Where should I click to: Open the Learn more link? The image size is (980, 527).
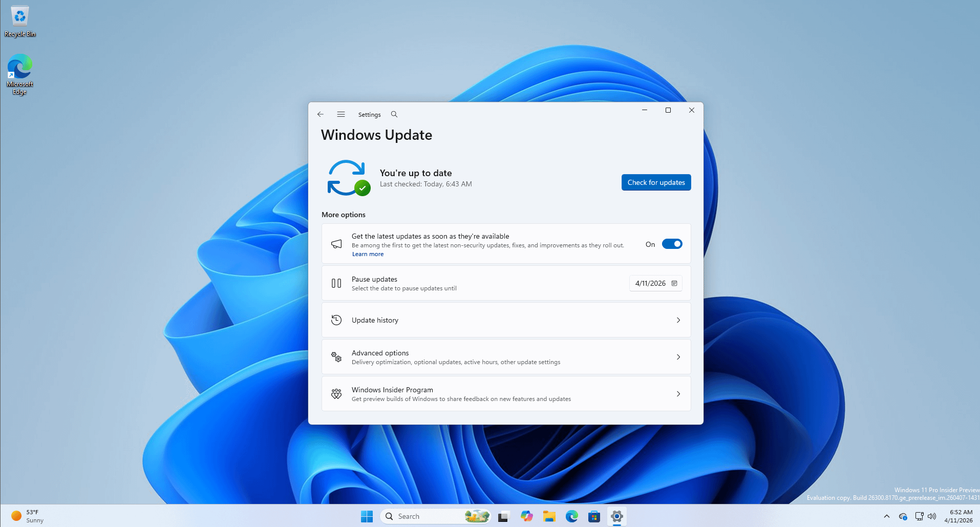pyautogui.click(x=368, y=254)
